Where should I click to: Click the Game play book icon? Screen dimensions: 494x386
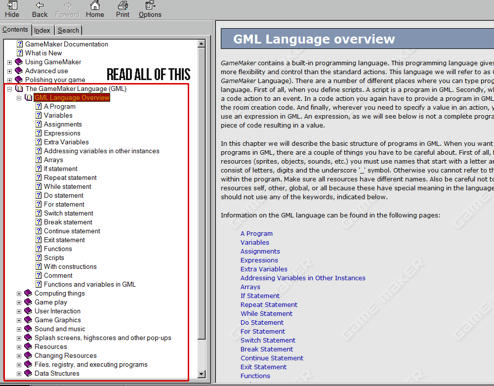28,302
